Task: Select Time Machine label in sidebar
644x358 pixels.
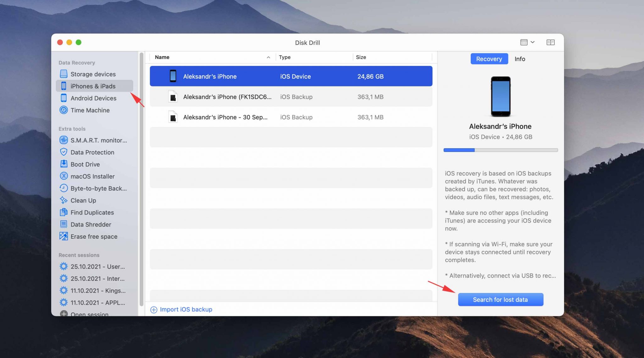Action: [90, 110]
